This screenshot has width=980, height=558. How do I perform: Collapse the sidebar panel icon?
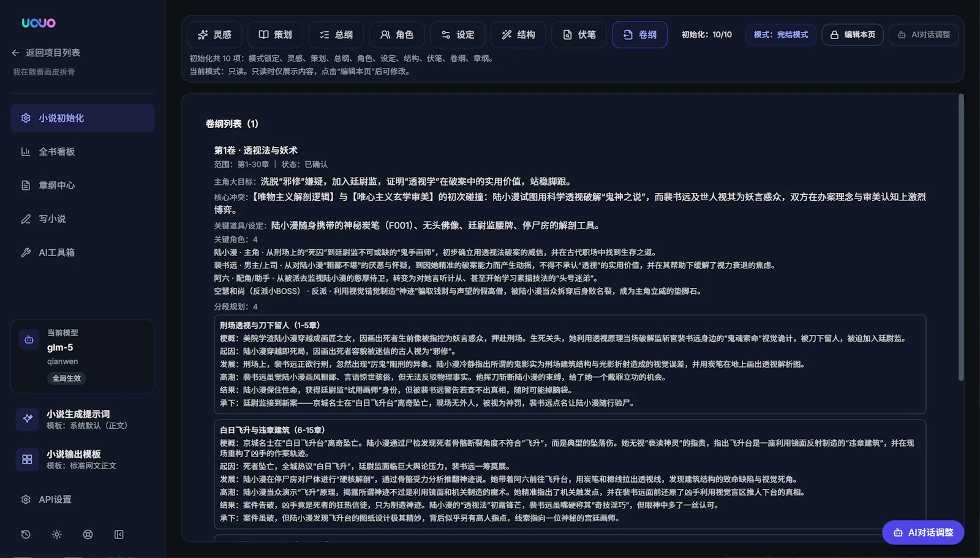pyautogui.click(x=119, y=535)
